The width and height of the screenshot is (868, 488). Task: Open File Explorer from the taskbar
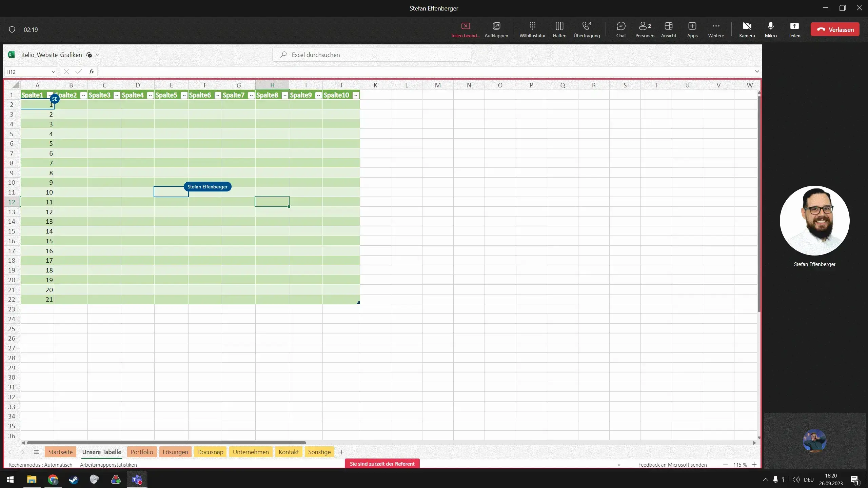[32, 480]
